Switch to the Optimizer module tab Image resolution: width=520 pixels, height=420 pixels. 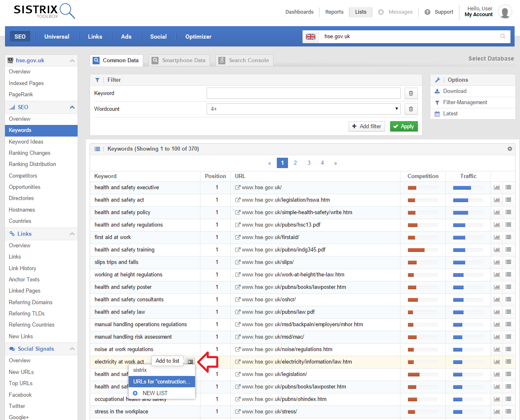click(198, 37)
